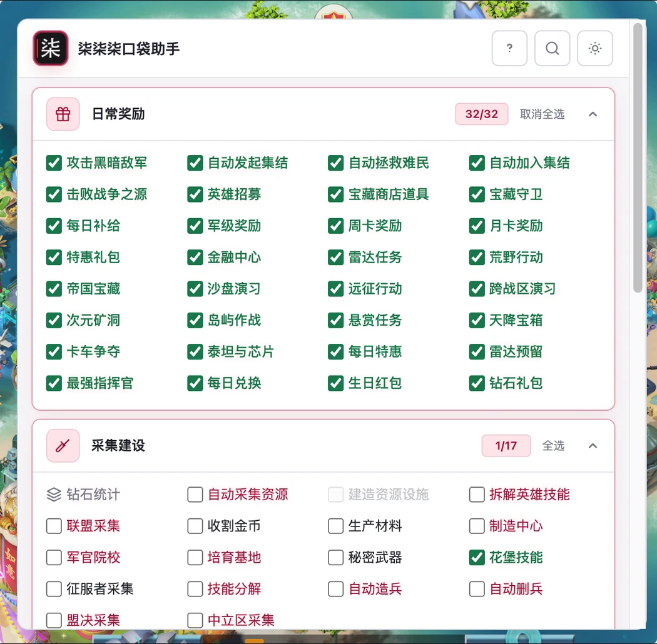Screen dimensions: 657x644
Task: Click the 1/17 count badge
Action: [x=506, y=446]
